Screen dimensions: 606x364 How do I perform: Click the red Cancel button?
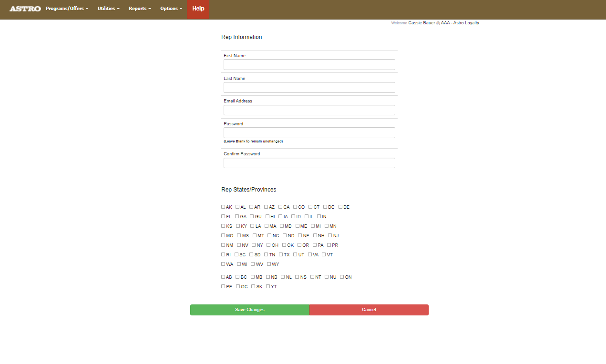[x=369, y=310]
